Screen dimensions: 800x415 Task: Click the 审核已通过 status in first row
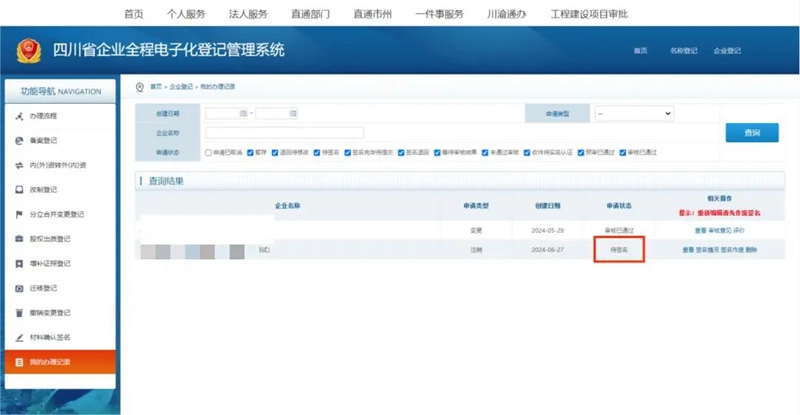point(619,231)
